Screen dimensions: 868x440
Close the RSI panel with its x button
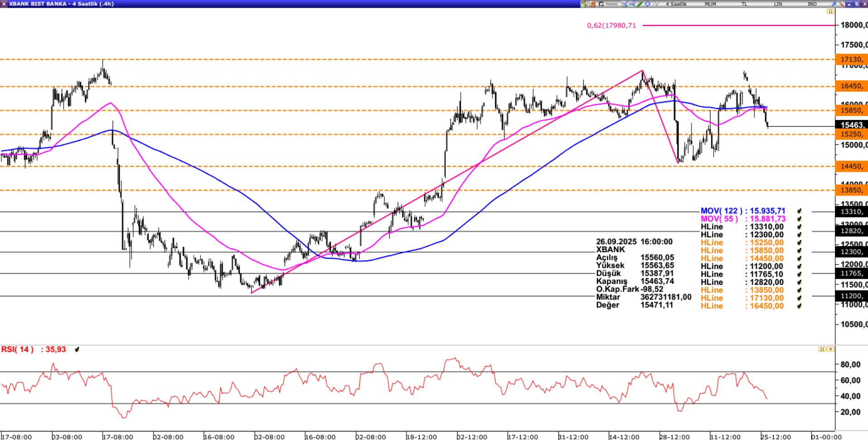pyautogui.click(x=830, y=349)
